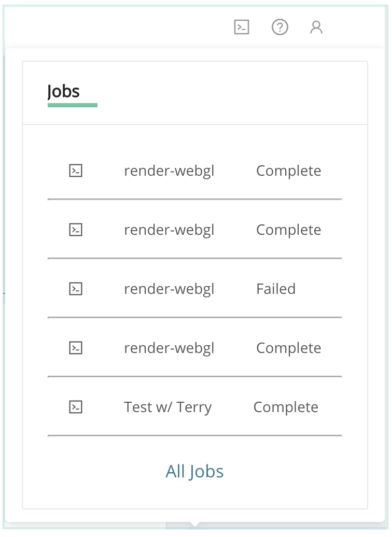Open the All Jobs link

pyautogui.click(x=194, y=471)
